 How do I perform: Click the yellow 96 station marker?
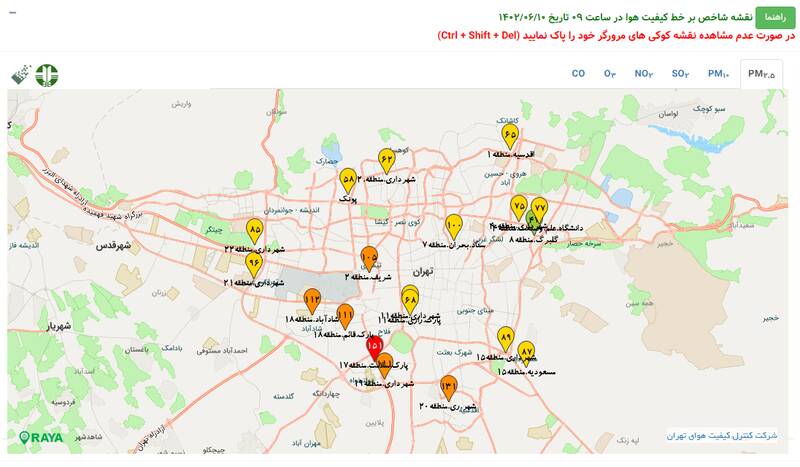coord(254,263)
